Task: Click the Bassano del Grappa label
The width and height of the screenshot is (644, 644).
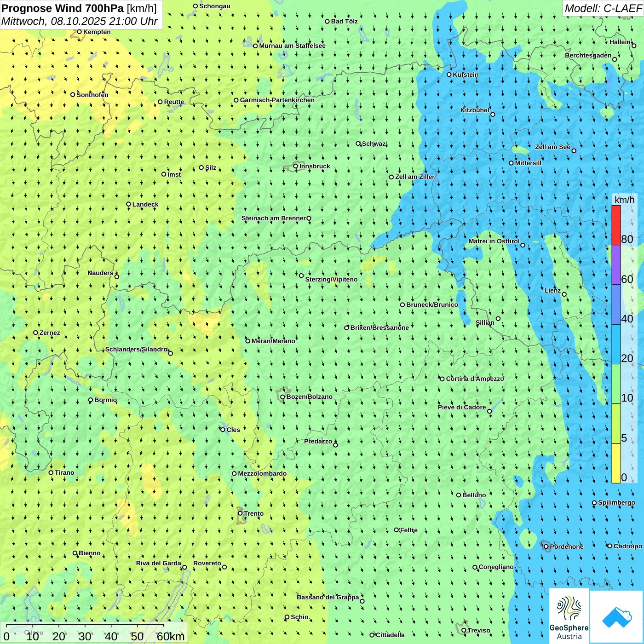Action: pyautogui.click(x=328, y=597)
